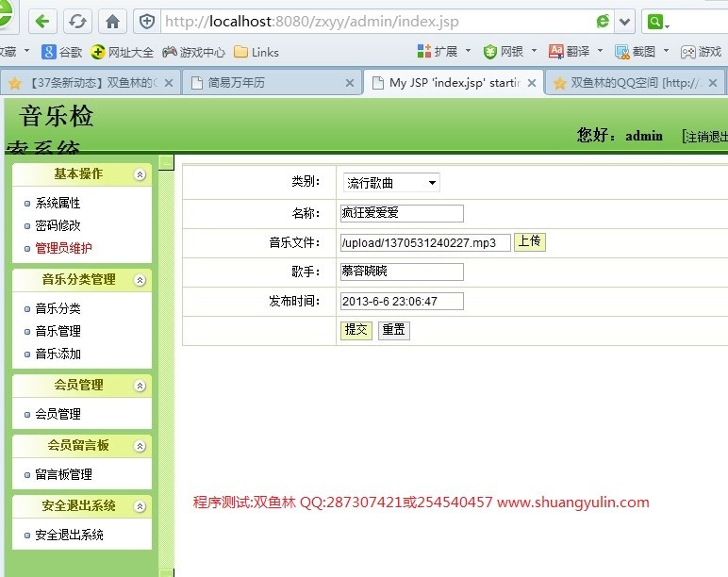Click the 歌手 input field
The height and width of the screenshot is (577, 728).
(402, 272)
